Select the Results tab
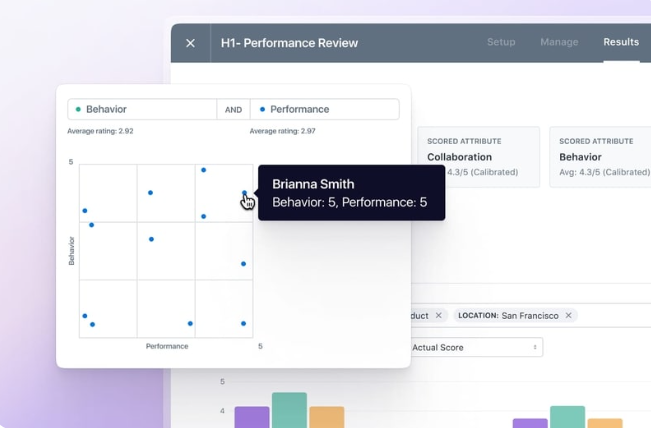This screenshot has height=428, width=651. [621, 42]
